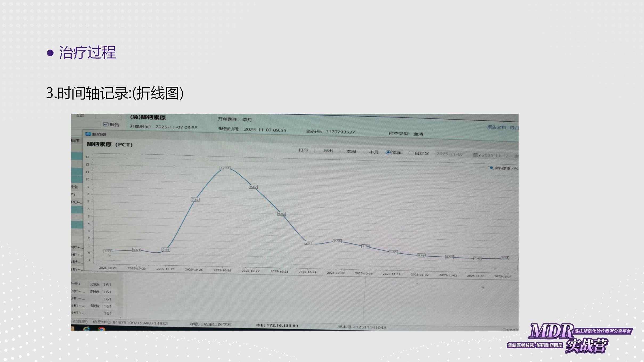Click the 趋势图 window title icon

(88, 134)
